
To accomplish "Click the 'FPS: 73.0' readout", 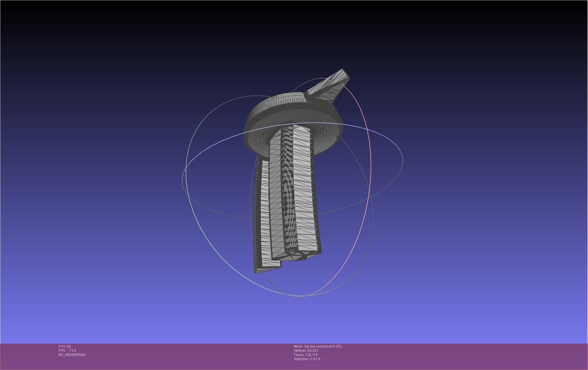I will 67,351.
